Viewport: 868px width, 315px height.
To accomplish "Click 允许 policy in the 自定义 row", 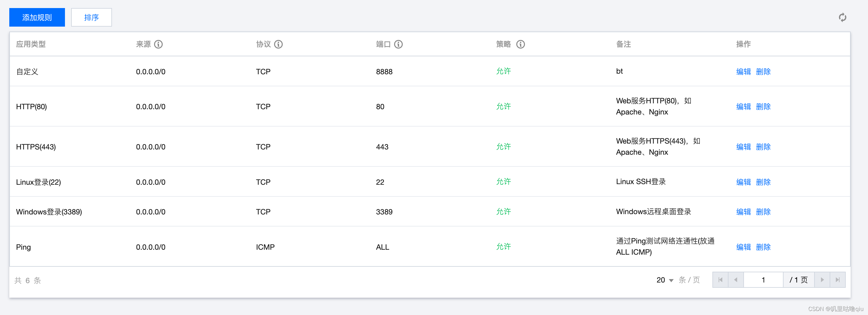I will click(x=503, y=71).
